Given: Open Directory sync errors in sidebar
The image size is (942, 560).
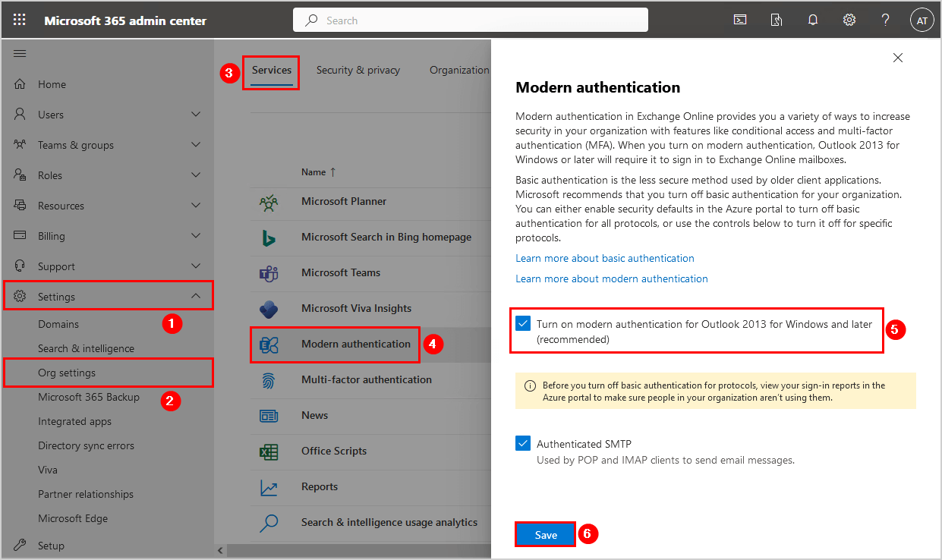Looking at the screenshot, I should (x=86, y=445).
